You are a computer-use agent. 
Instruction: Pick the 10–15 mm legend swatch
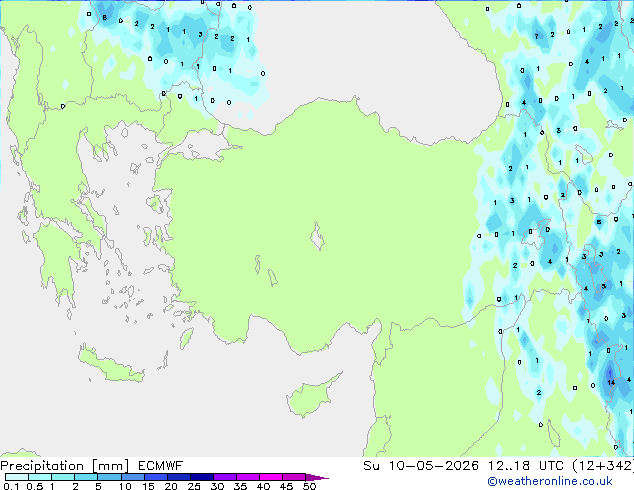click(x=133, y=477)
